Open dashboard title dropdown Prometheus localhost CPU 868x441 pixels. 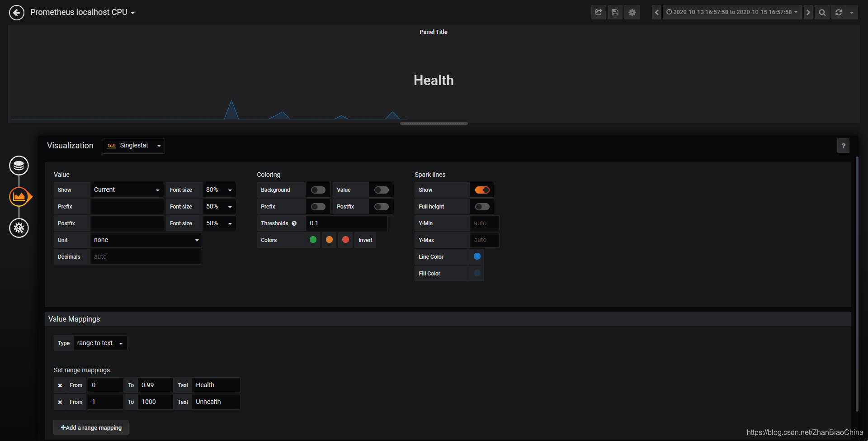[x=82, y=12]
